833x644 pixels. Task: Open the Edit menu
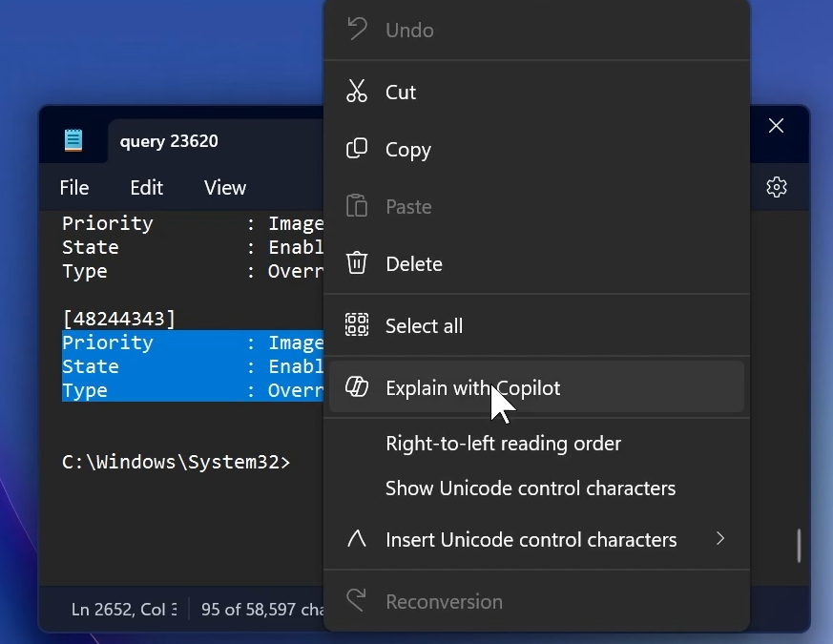147,188
